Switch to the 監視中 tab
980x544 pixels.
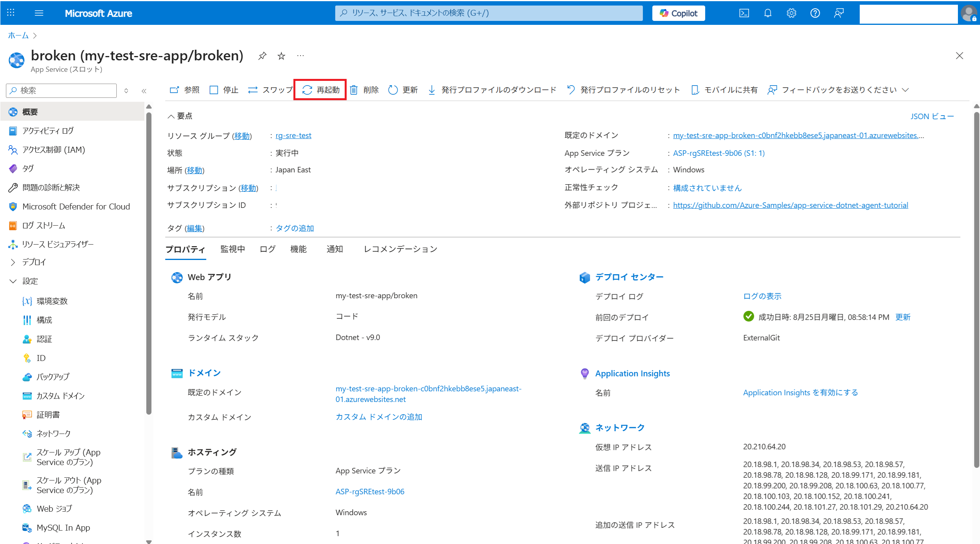[x=232, y=249]
